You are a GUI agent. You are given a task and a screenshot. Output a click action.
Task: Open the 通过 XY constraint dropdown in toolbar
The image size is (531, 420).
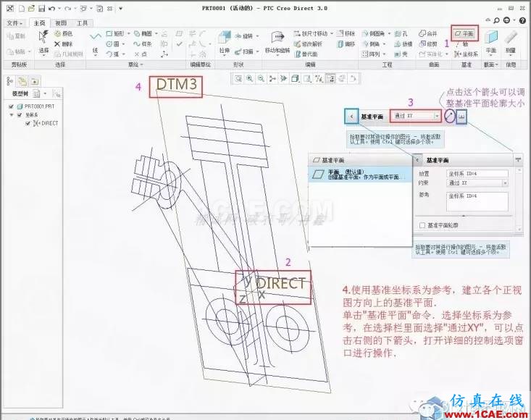tap(437, 116)
